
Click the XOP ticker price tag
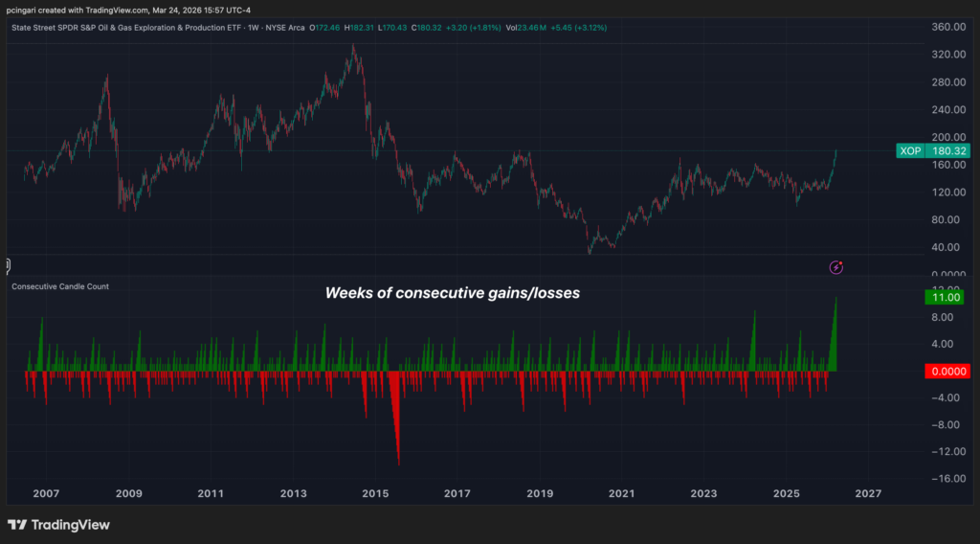(x=932, y=151)
